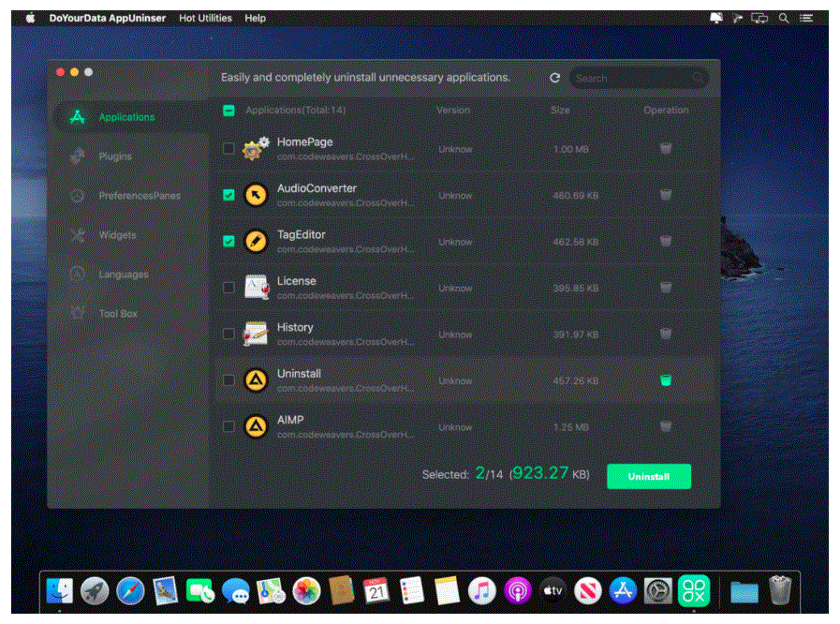This screenshot has width=840, height=624.
Task: Click trash icon for TagEditor row
Action: pyautogui.click(x=666, y=241)
